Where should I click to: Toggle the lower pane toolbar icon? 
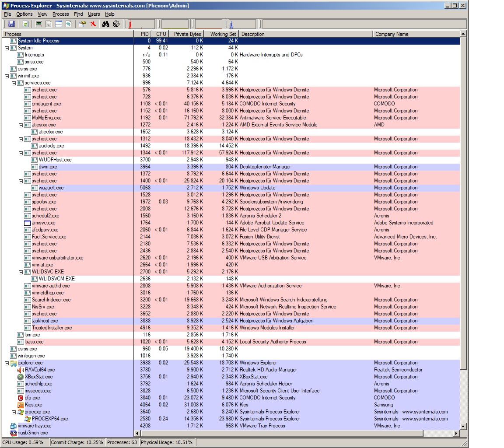(59, 24)
